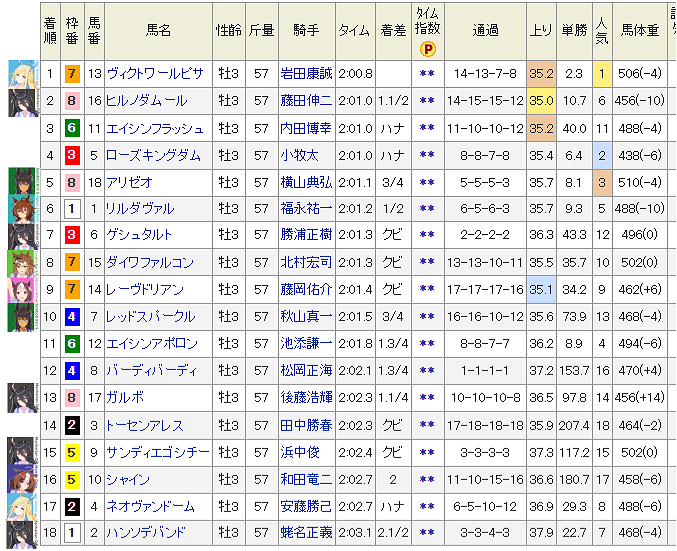Image resolution: width=677 pixels, height=551 pixels.
Task: Open horse page for ダイワファルコン
Action: click(150, 263)
